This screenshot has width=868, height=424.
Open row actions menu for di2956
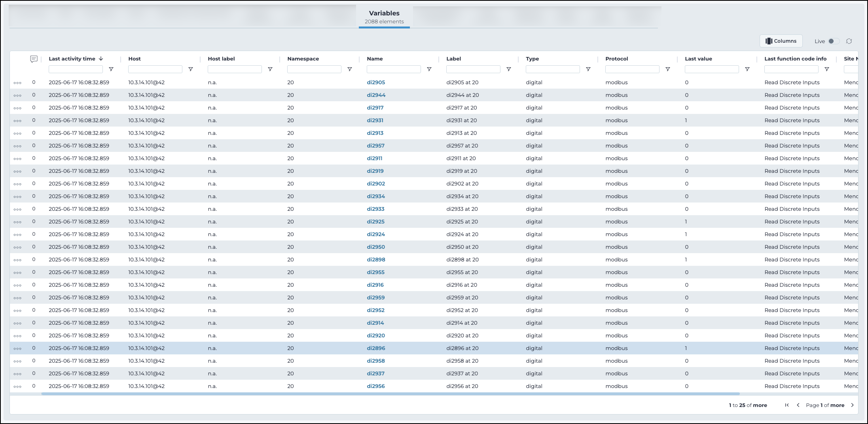point(17,387)
